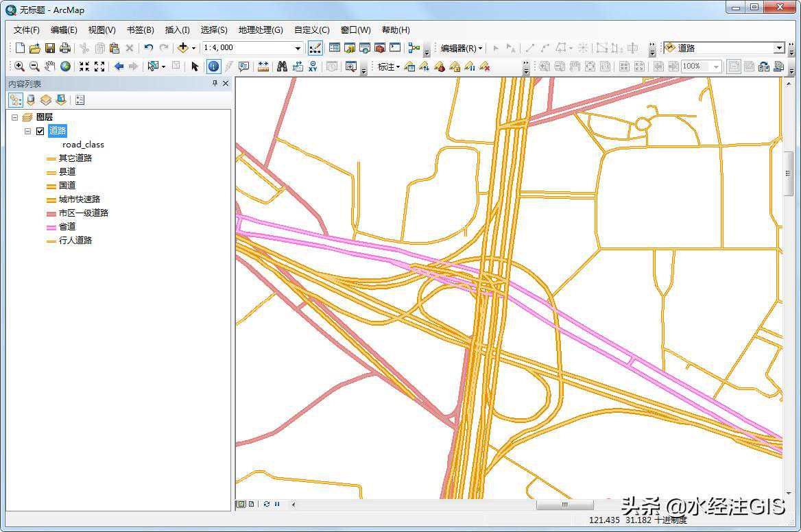Click the 市区一级道路 pink symbol swatch
The width and height of the screenshot is (801, 532).
(51, 213)
